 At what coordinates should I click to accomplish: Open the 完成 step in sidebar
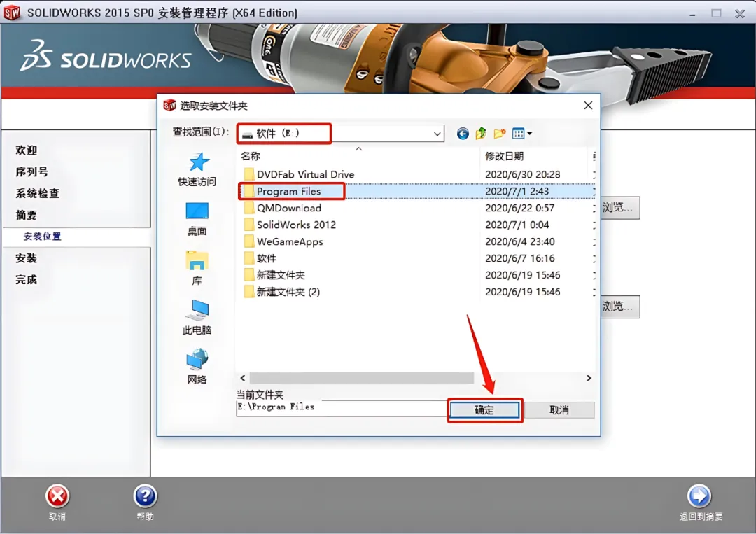pyautogui.click(x=27, y=280)
